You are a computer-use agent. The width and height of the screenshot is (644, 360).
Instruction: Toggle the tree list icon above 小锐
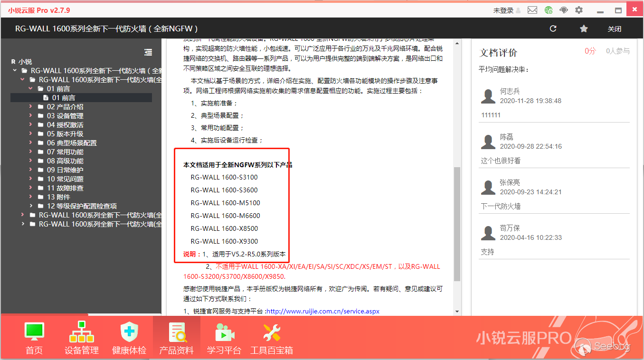(148, 52)
